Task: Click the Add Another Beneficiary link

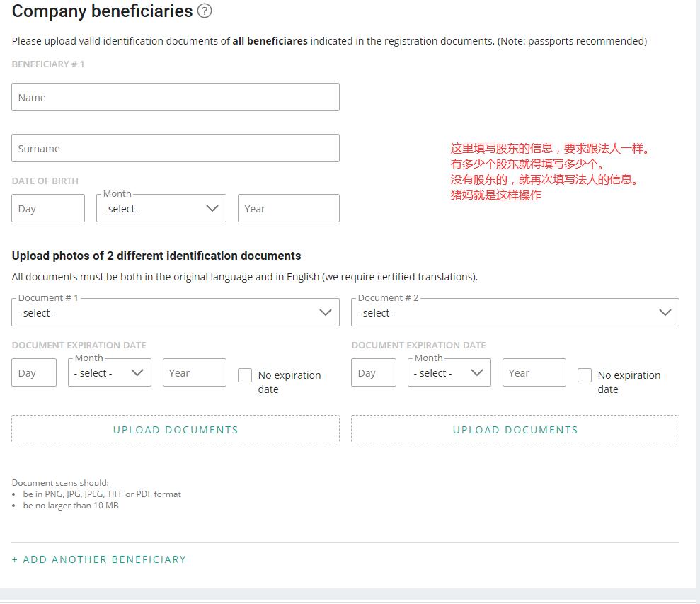Action: pos(98,559)
